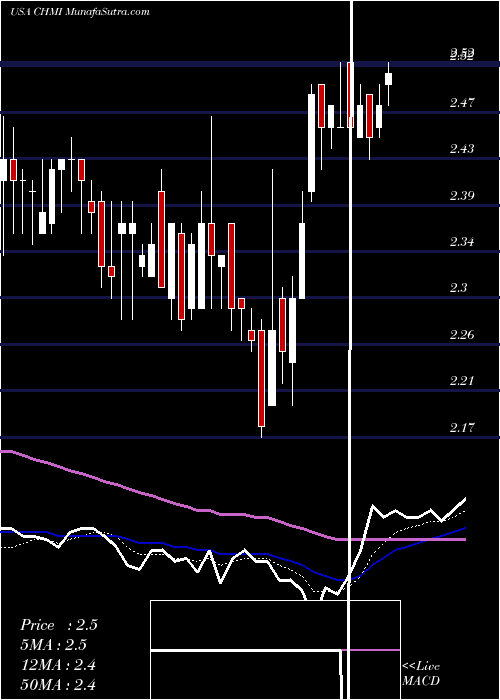The image size is (500, 700).
Task: Click the '12MA : 2.4' readout
Action: point(58,665)
